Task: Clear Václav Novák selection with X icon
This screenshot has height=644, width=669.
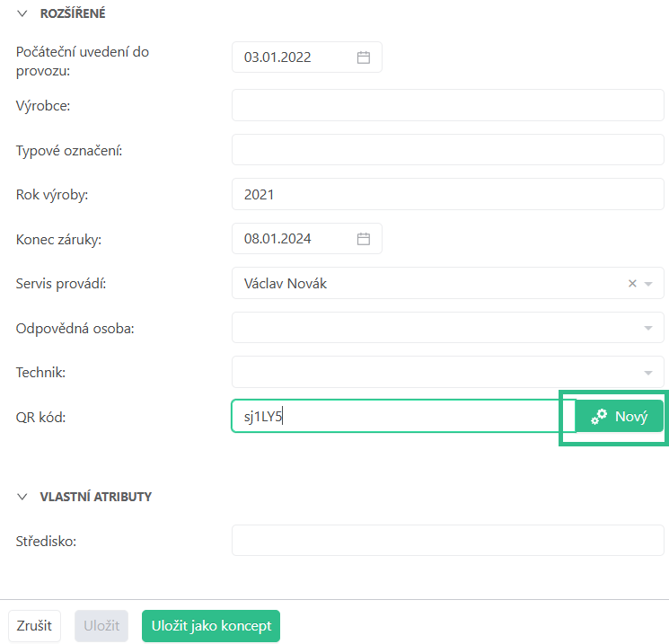Action: pyautogui.click(x=632, y=284)
